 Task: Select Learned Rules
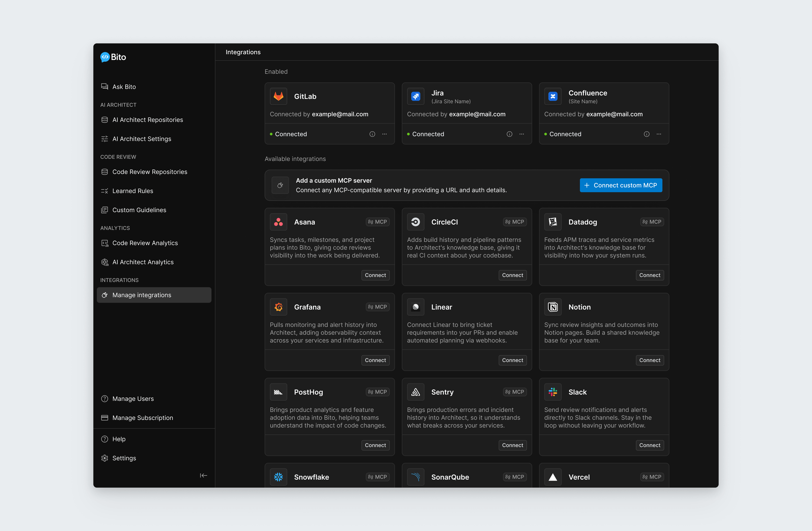click(154, 191)
